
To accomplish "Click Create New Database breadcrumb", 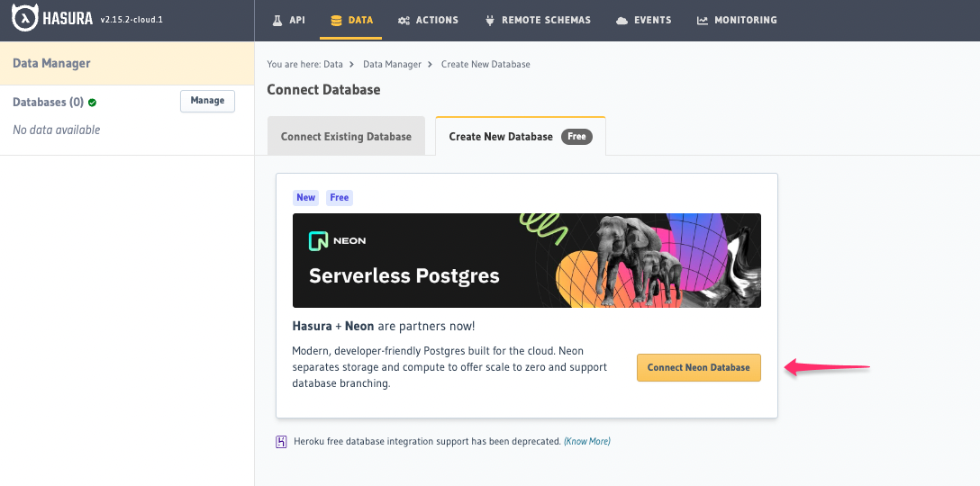I will pyautogui.click(x=485, y=64).
